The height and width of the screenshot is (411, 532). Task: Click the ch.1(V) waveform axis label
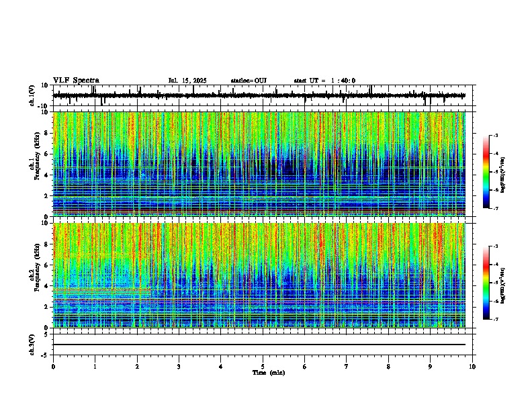click(33, 95)
